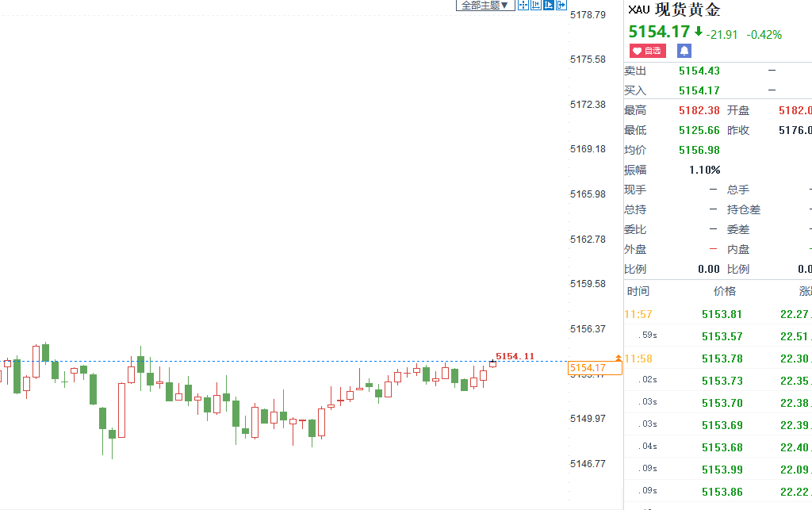Click the compress chart axis icon
The width and height of the screenshot is (812, 510).
point(536,6)
